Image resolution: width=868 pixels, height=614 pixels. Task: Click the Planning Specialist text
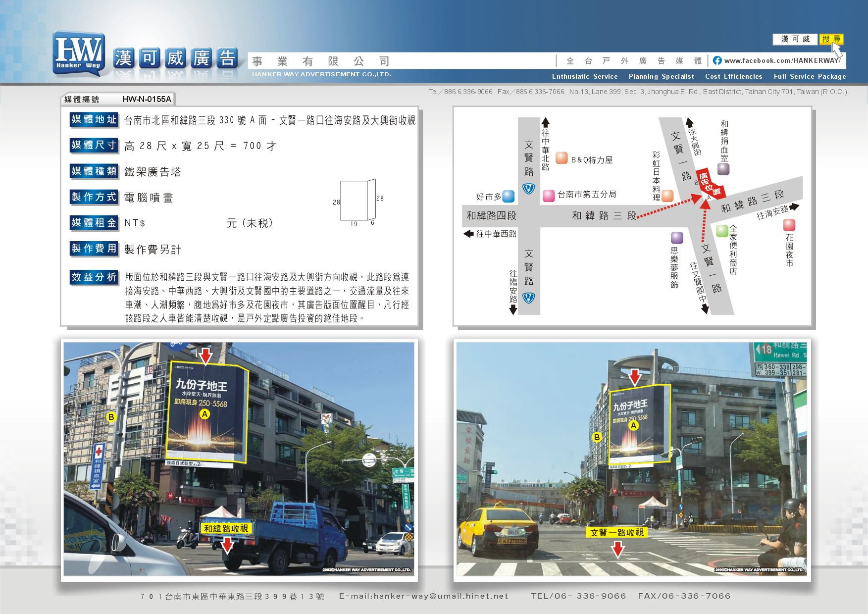pos(661,76)
